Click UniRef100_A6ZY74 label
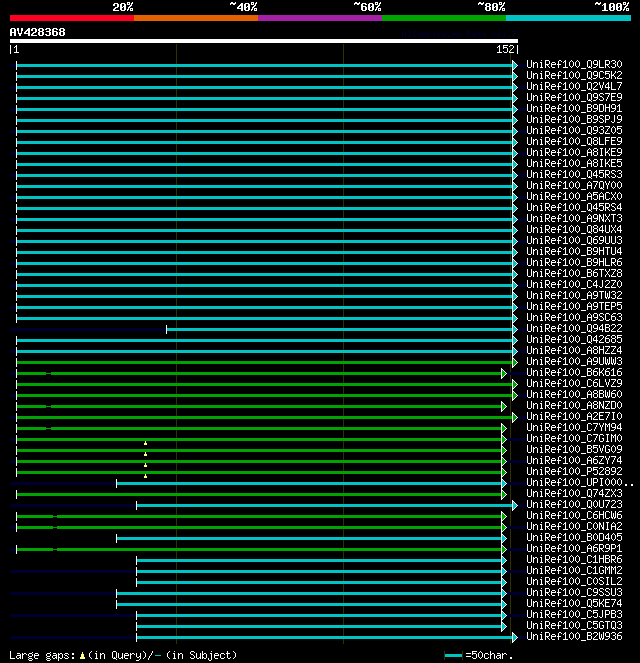This screenshot has width=640, height=663. 574,460
